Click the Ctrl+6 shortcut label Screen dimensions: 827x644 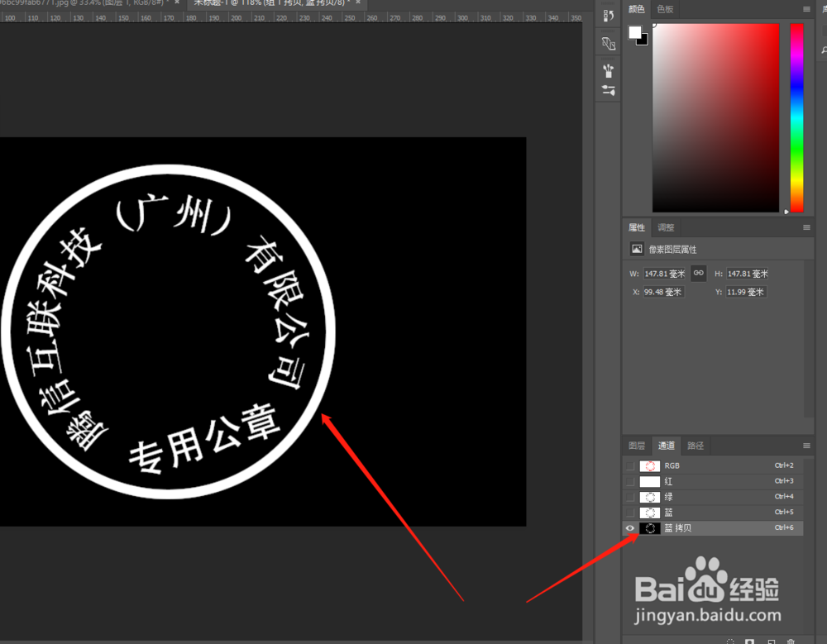784,527
